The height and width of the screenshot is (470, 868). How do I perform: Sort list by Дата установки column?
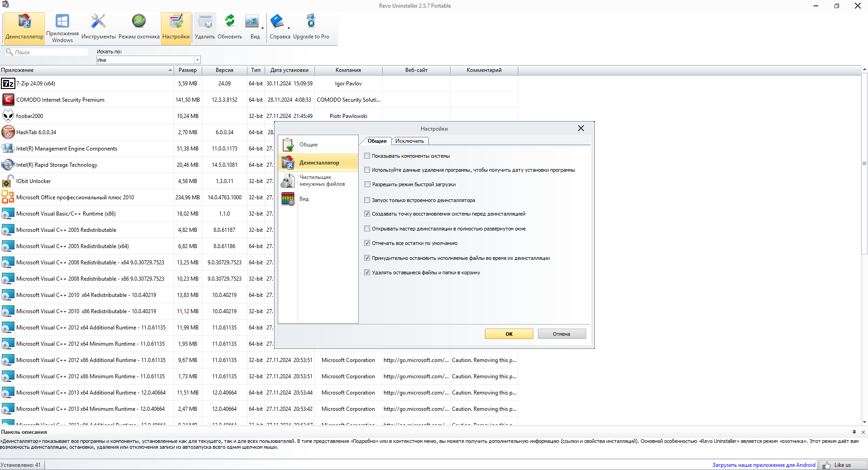tap(289, 70)
